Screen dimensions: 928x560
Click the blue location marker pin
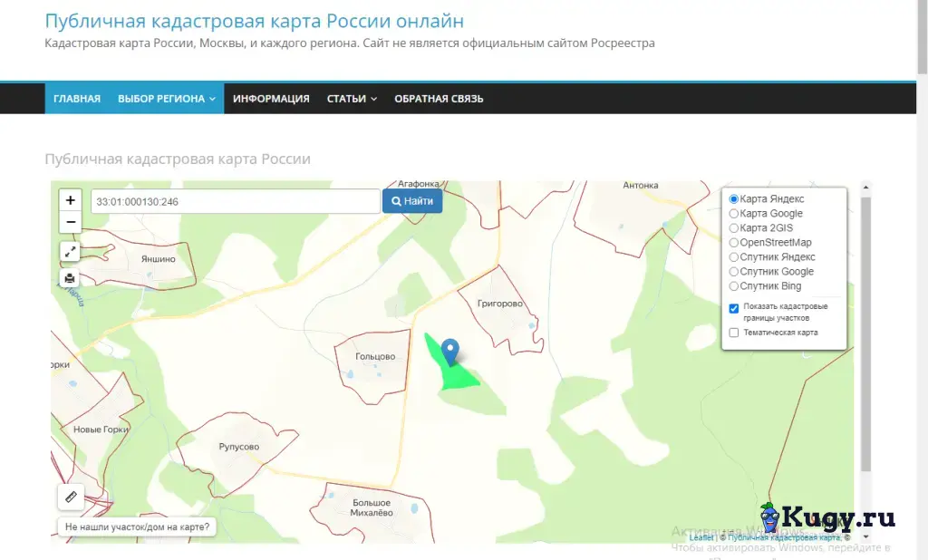(x=450, y=352)
